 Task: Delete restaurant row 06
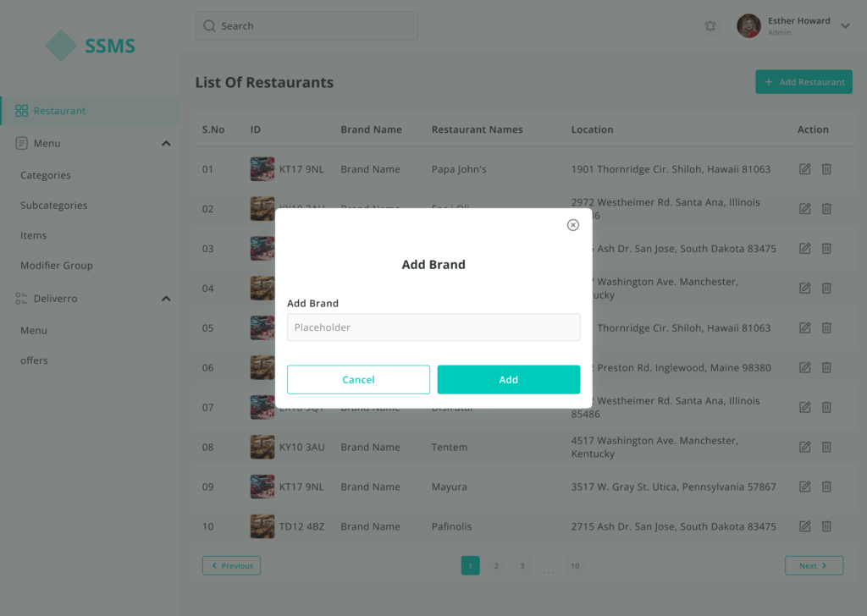pos(826,367)
